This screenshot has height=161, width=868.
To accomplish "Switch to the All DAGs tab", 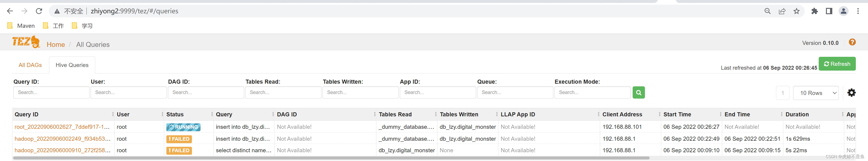I will pos(30,65).
